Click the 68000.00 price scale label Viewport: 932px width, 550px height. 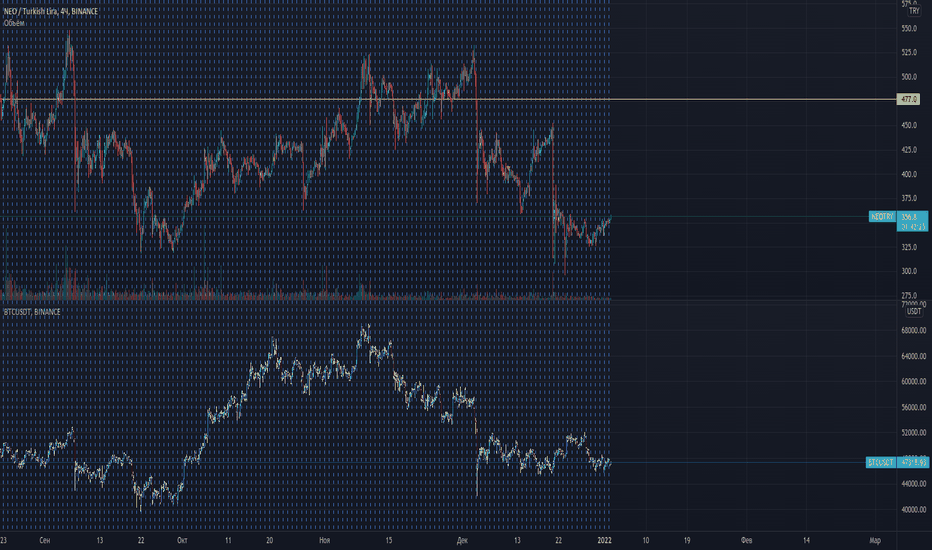[914, 331]
